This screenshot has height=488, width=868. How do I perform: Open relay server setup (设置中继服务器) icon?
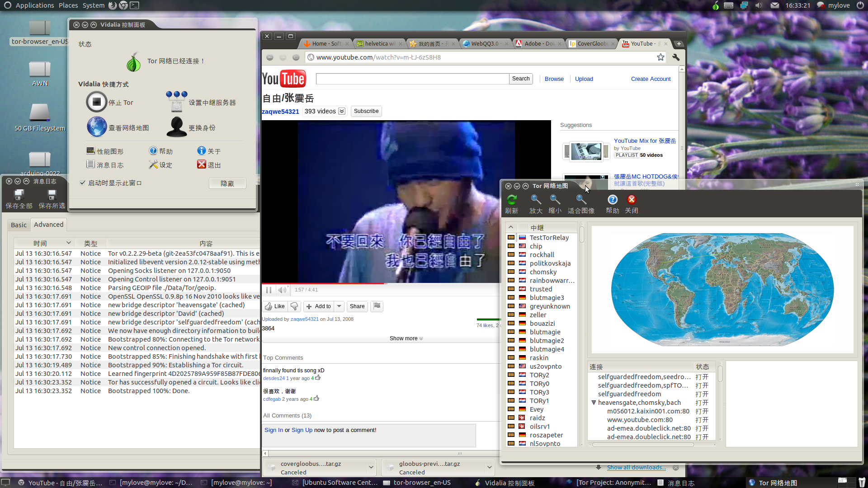[176, 102]
